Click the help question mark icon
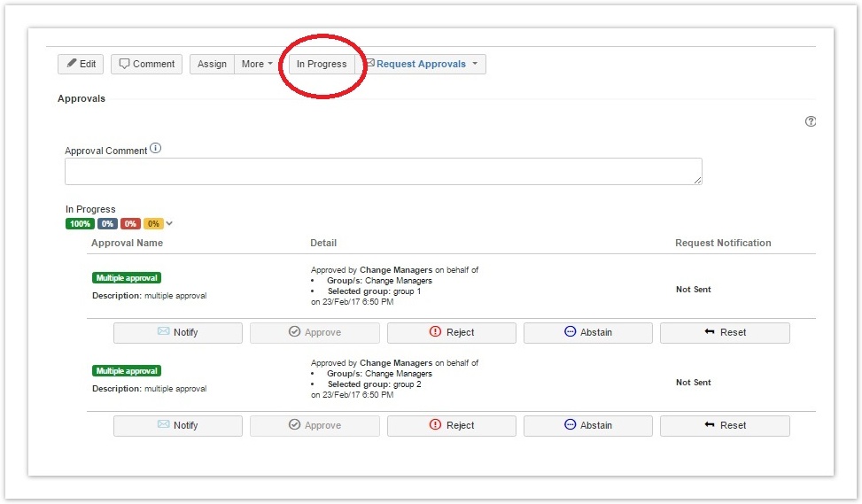 [x=810, y=121]
